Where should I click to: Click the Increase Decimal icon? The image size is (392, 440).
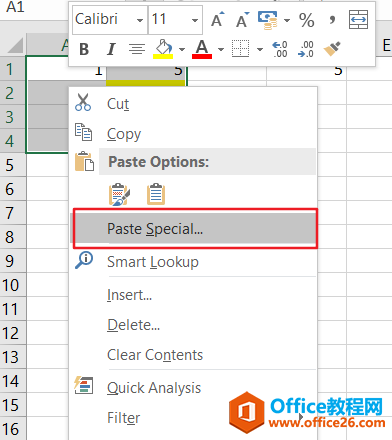click(x=280, y=49)
